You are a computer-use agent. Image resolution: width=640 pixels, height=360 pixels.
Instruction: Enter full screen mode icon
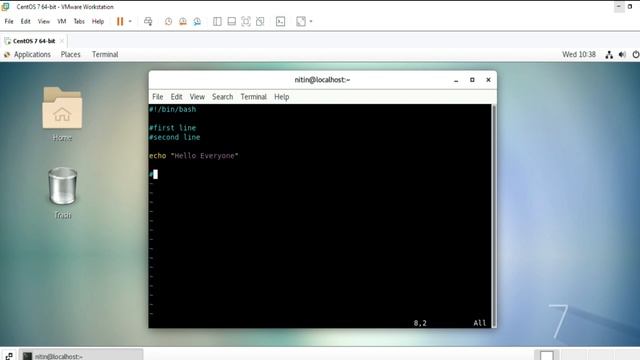pos(246,21)
